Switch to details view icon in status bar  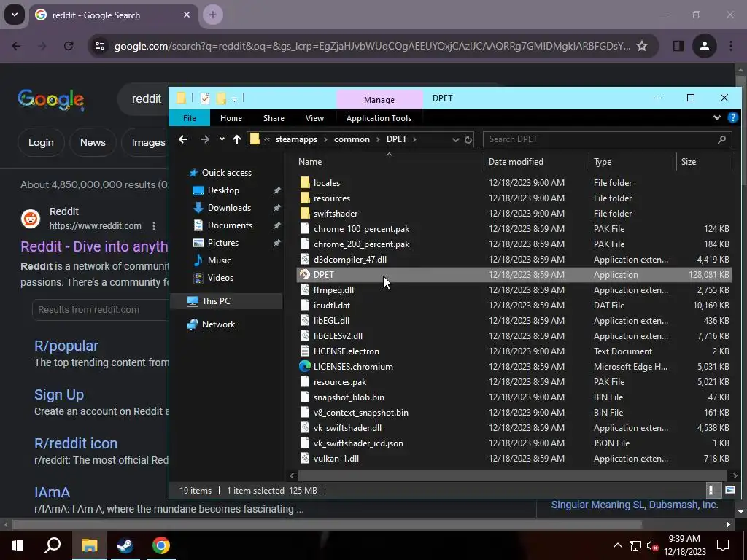pyautogui.click(x=711, y=490)
